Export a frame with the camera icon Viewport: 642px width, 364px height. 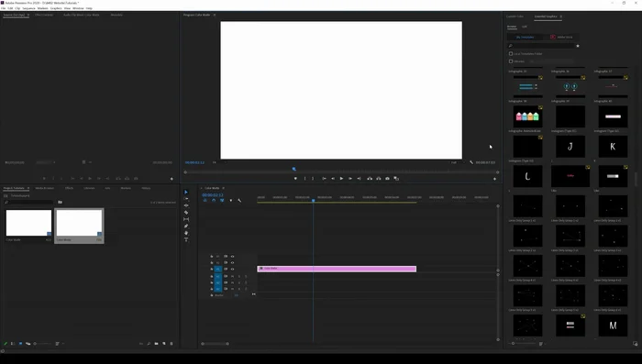(387, 179)
